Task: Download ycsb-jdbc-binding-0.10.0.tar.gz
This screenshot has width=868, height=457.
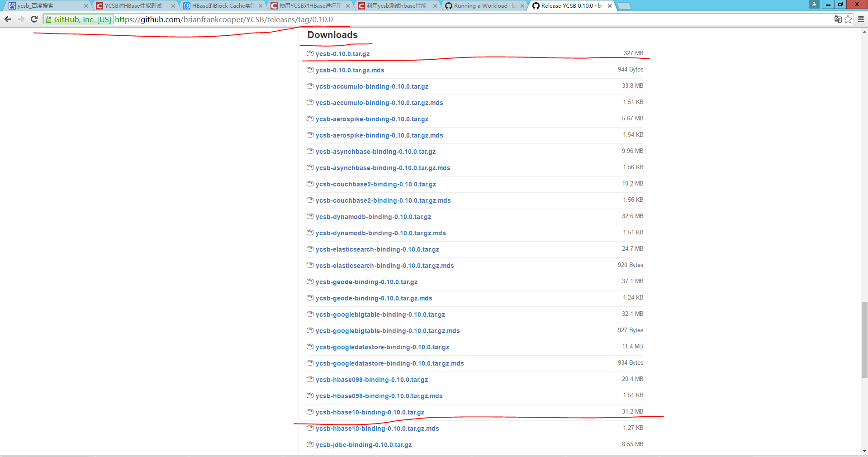Action: point(364,445)
